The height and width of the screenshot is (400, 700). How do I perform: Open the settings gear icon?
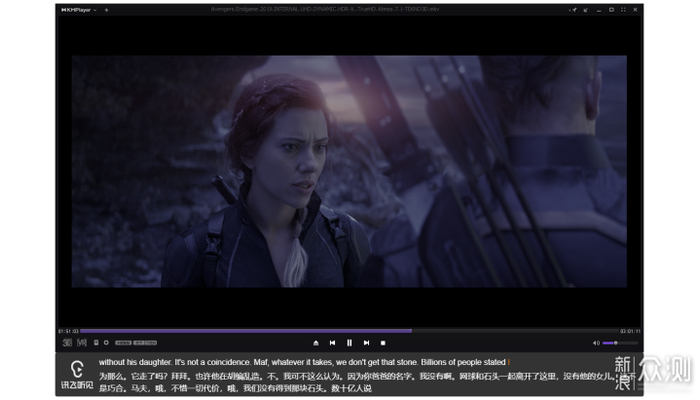click(106, 343)
